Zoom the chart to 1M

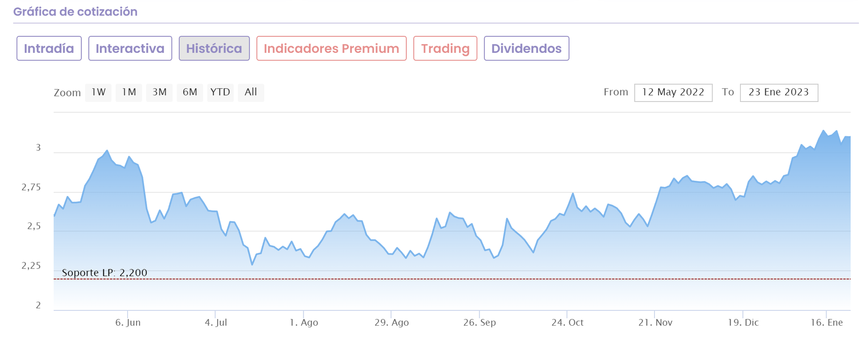129,92
